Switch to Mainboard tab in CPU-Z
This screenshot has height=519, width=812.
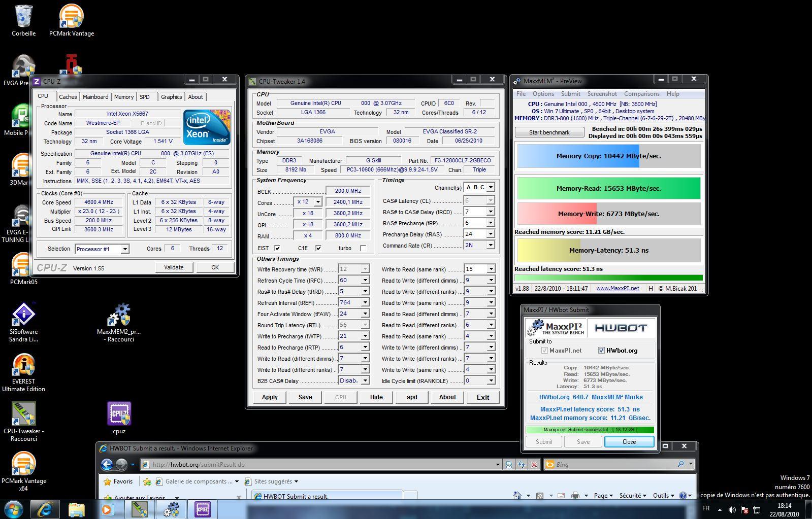[95, 97]
